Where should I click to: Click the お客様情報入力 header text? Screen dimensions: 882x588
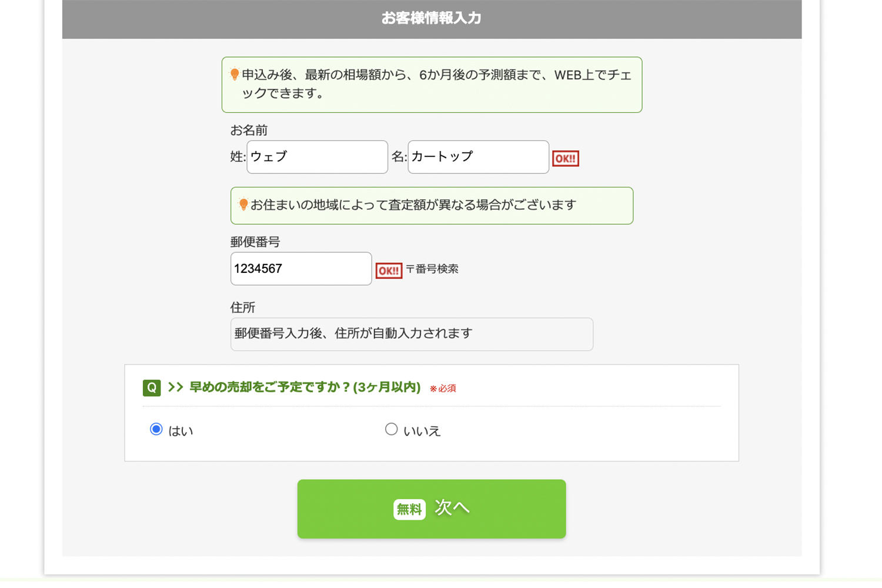[x=432, y=18]
